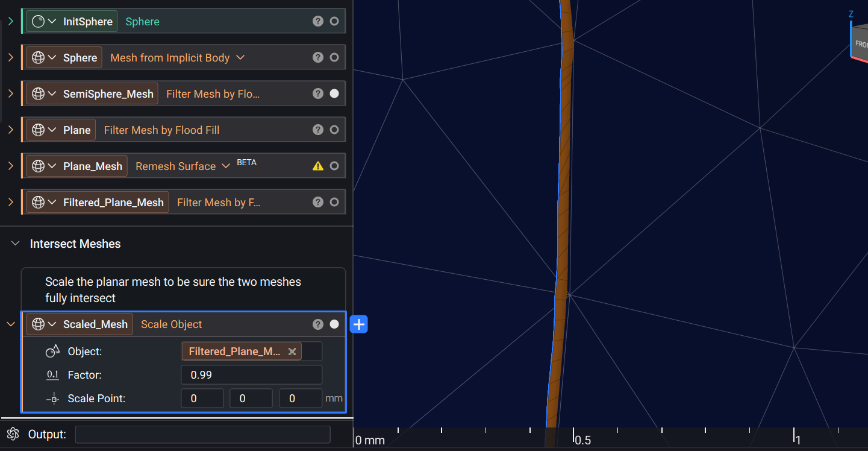Click the Output icon at the panel bottom
Screen dimensions: 868x451
point(13,434)
